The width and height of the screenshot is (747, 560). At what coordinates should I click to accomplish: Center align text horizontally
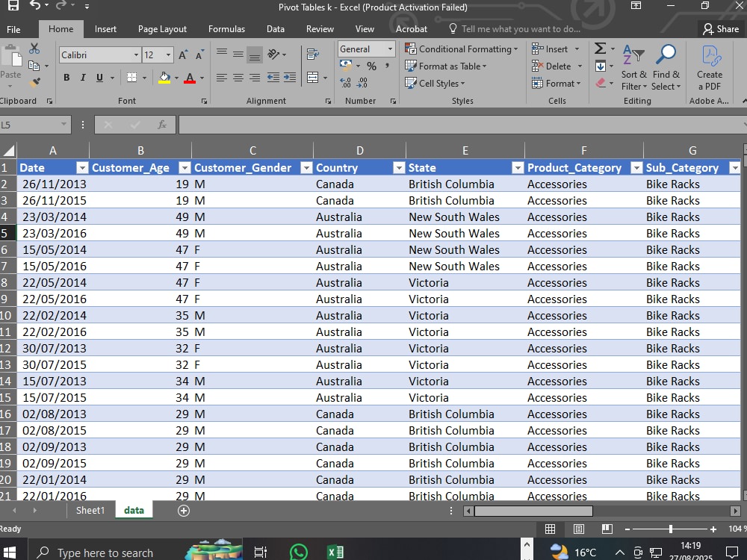[x=238, y=78]
